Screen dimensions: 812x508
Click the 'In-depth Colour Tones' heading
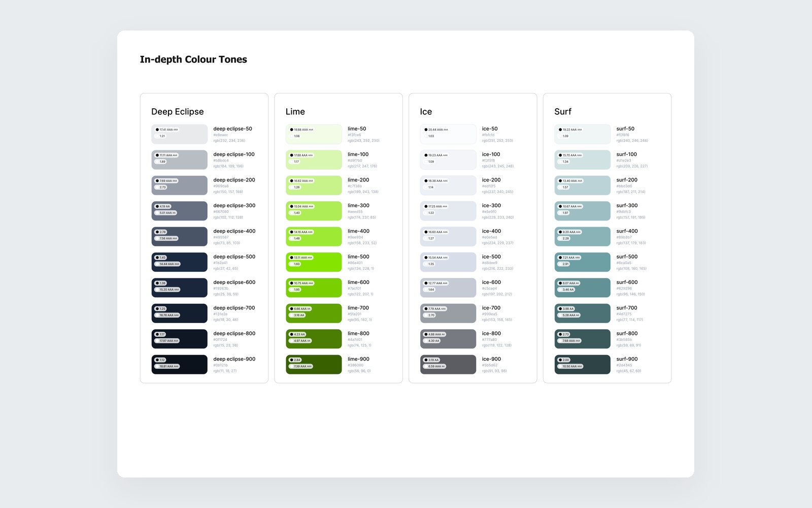point(193,59)
